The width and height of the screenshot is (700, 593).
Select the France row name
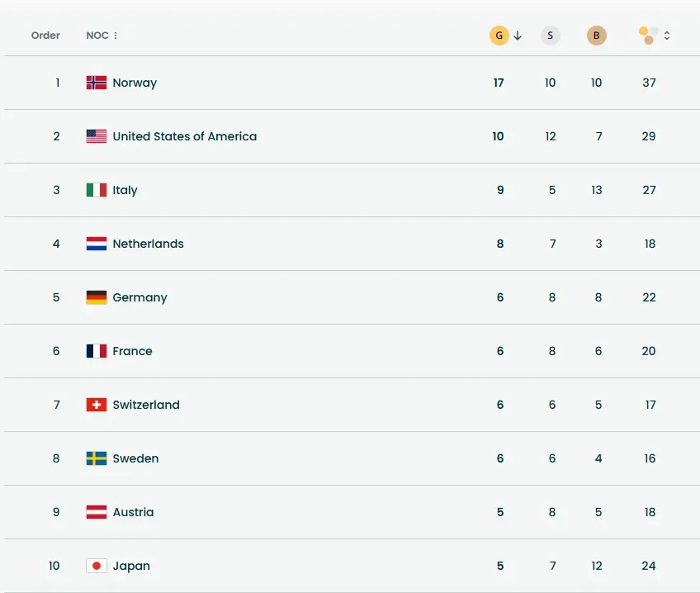tap(132, 351)
